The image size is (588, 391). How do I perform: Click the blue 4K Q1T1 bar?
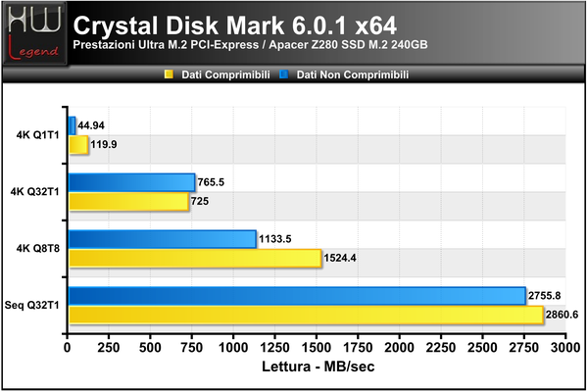[72, 125]
